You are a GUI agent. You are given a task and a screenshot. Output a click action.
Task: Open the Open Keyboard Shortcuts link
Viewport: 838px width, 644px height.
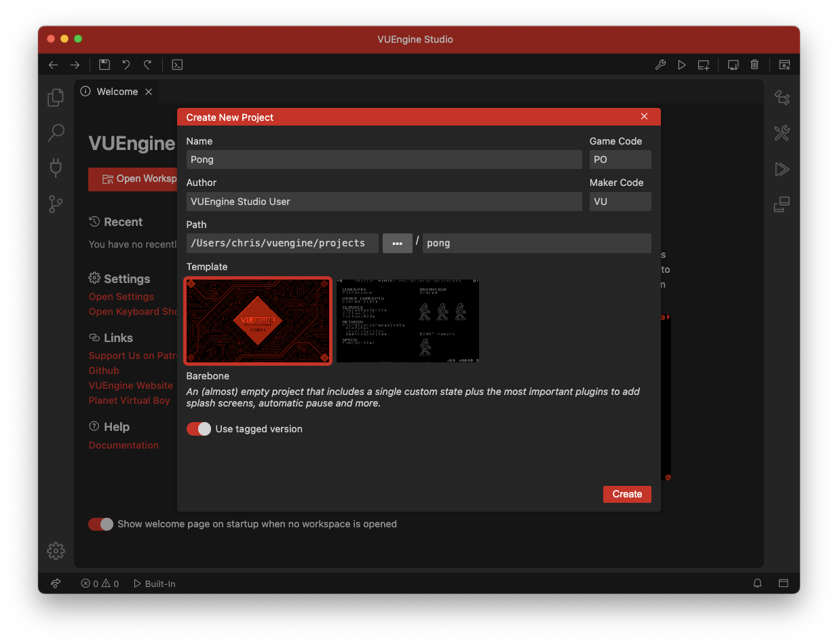point(133,311)
